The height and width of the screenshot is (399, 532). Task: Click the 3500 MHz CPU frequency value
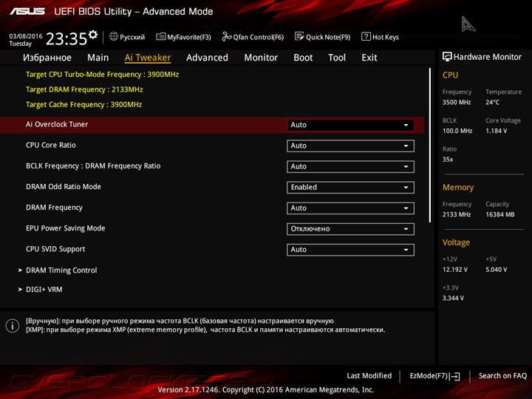point(457,102)
